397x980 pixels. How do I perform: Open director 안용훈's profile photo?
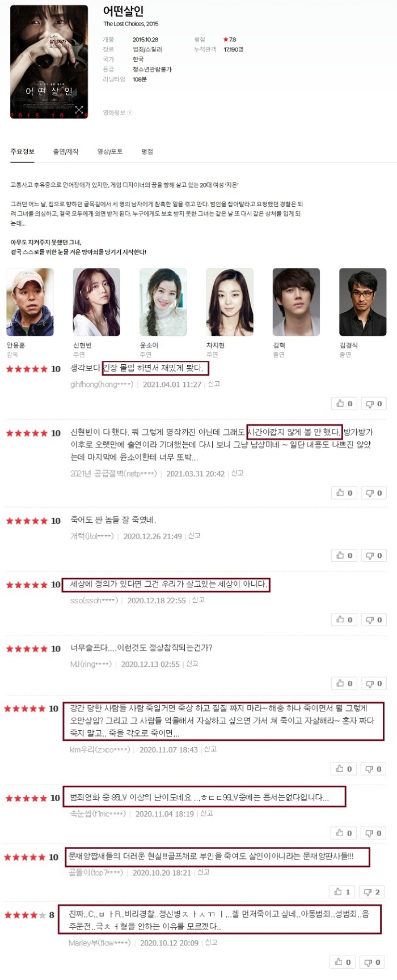pos(30,302)
